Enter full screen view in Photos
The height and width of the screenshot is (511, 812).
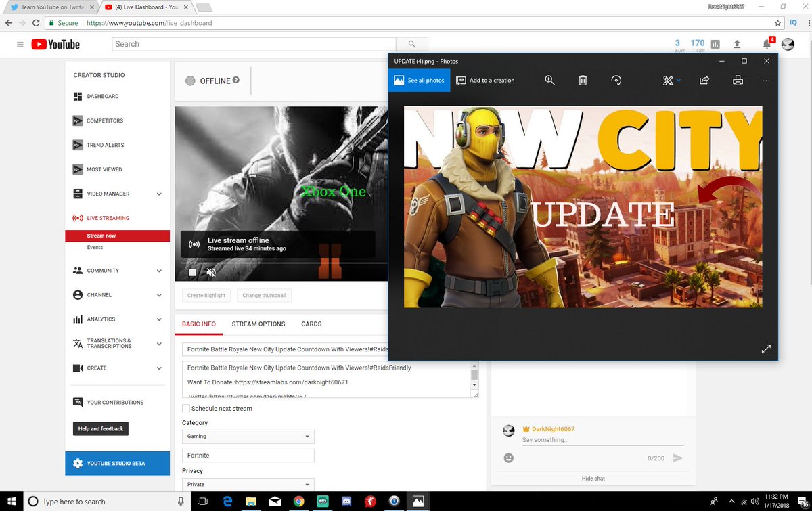(x=766, y=349)
